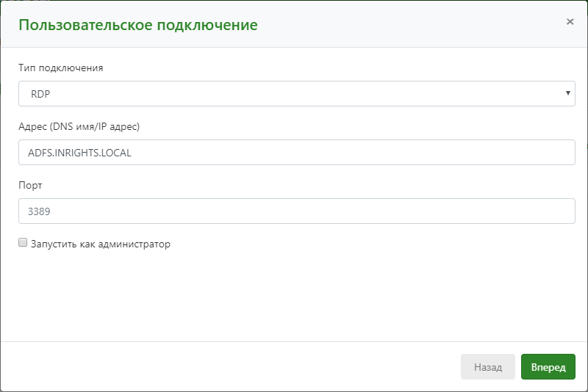This screenshot has height=392, width=588.
Task: Focus the address field containing ADFS.INRIGHTS.LOCAL
Action: tap(297, 153)
